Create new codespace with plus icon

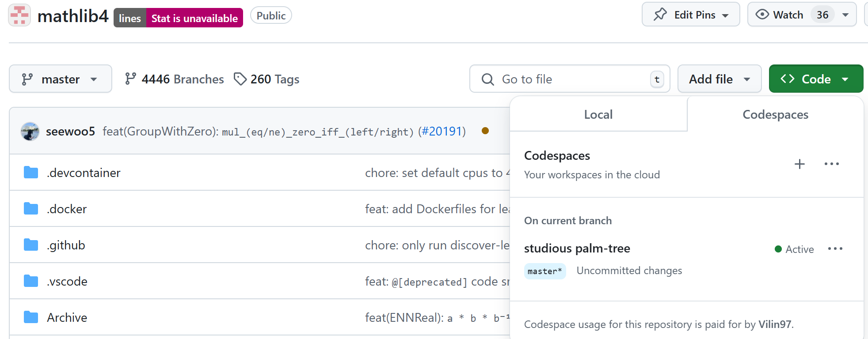coord(799,164)
